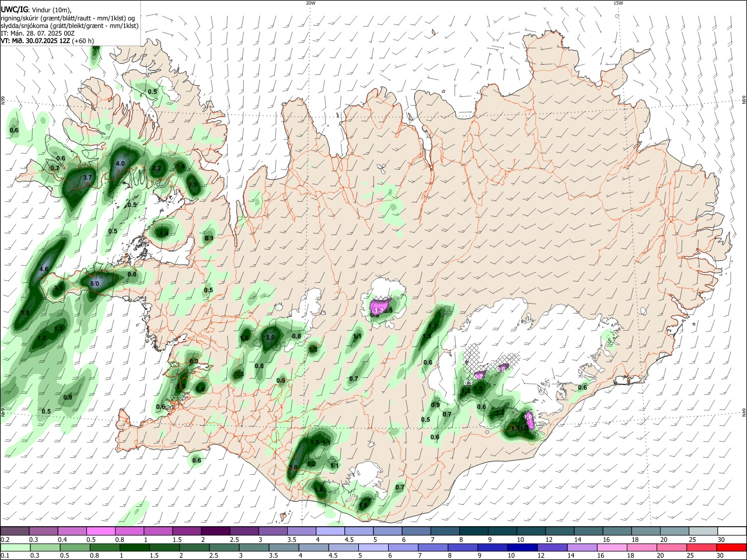Image resolution: width=747 pixels, height=560 pixels.
Task: Click the green 0.3–0.5 bottom-row legend swatch
Action: click(x=45, y=547)
